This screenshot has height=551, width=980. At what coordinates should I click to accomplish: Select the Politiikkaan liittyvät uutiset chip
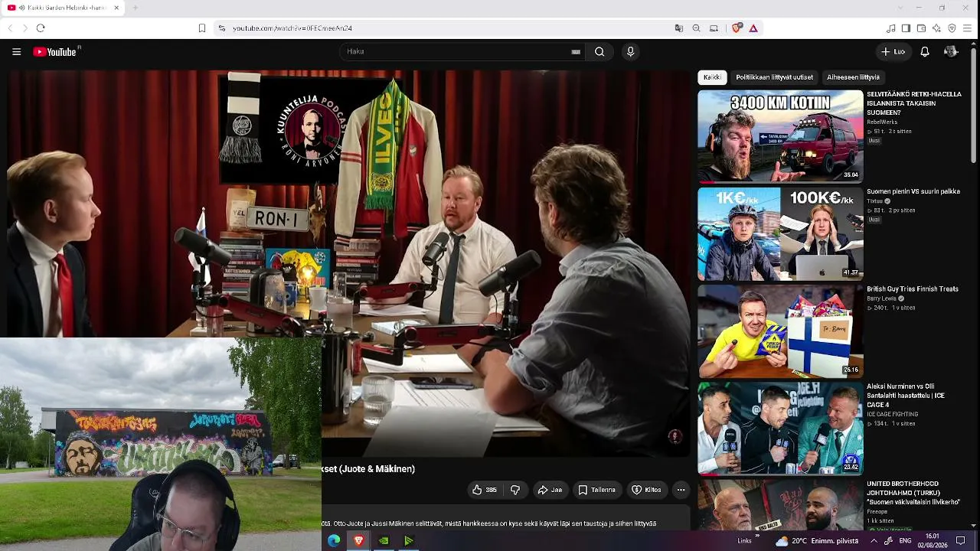point(774,77)
